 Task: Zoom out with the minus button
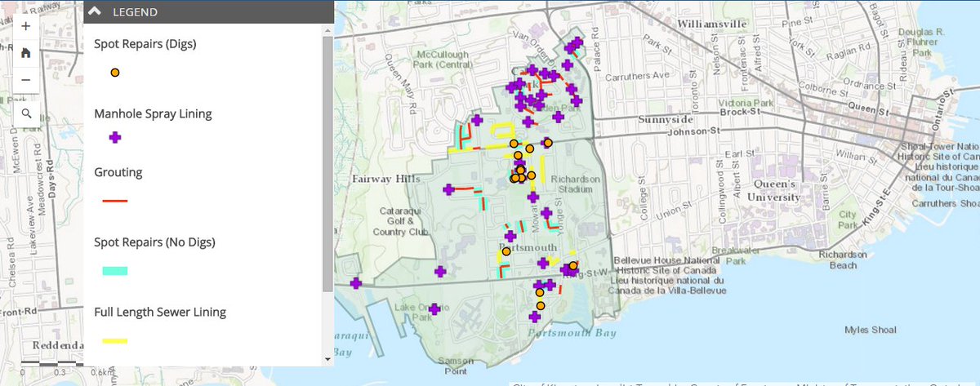[x=26, y=80]
